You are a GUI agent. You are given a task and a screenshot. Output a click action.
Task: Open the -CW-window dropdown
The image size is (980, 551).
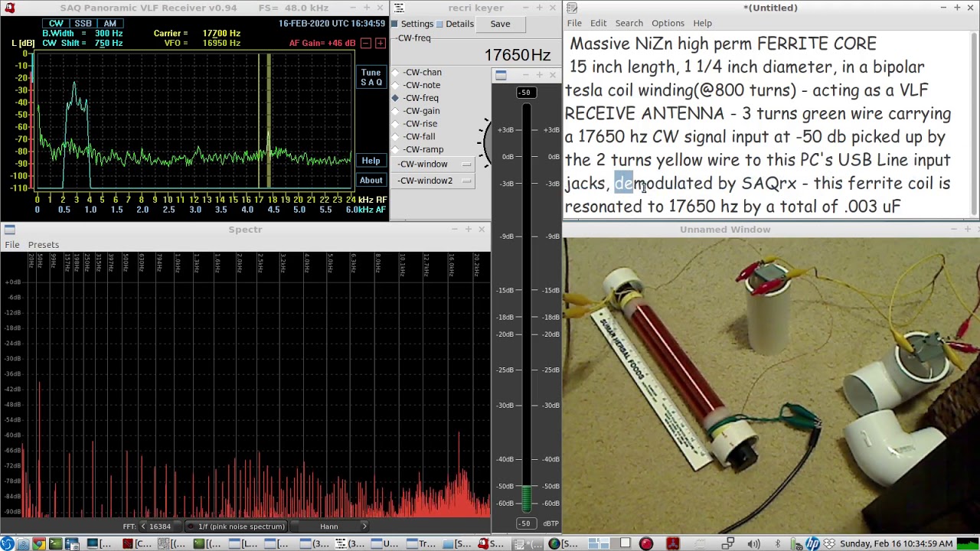pyautogui.click(x=433, y=165)
